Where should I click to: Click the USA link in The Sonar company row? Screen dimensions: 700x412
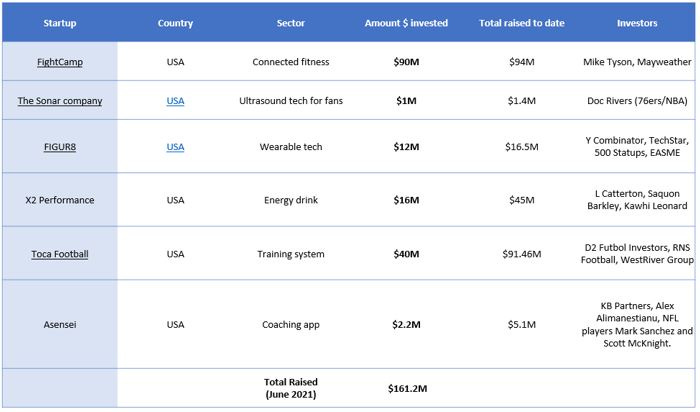175,101
